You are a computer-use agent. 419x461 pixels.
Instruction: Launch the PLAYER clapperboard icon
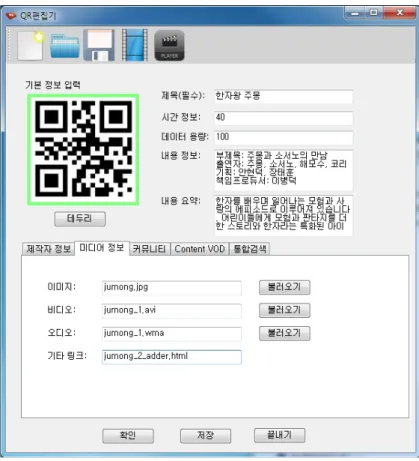click(169, 46)
